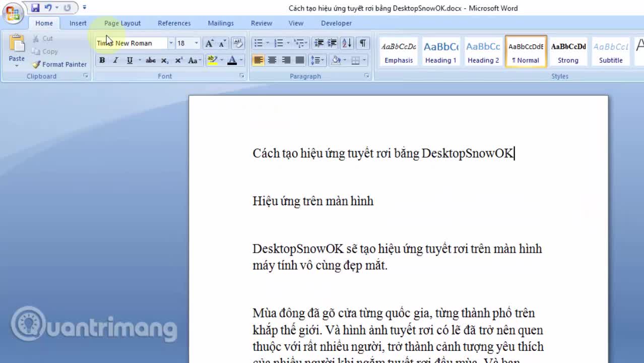Screen dimensions: 644x363
Task: Align text right
Action: coord(286,60)
